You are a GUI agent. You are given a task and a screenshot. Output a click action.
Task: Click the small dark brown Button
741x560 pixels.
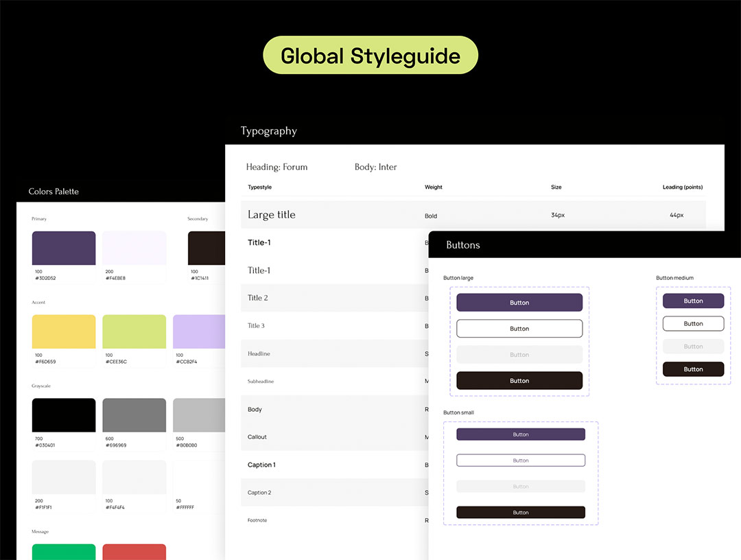point(521,513)
